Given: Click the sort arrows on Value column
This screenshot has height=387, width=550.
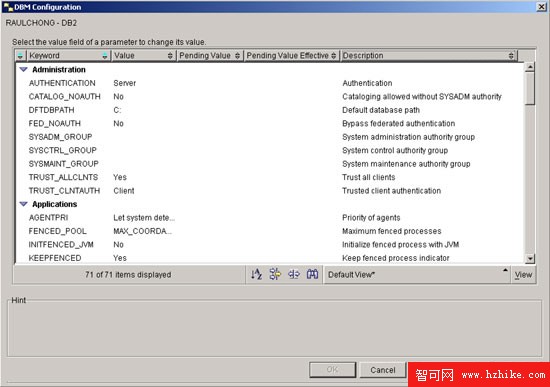Looking at the screenshot, I should pos(170,55).
